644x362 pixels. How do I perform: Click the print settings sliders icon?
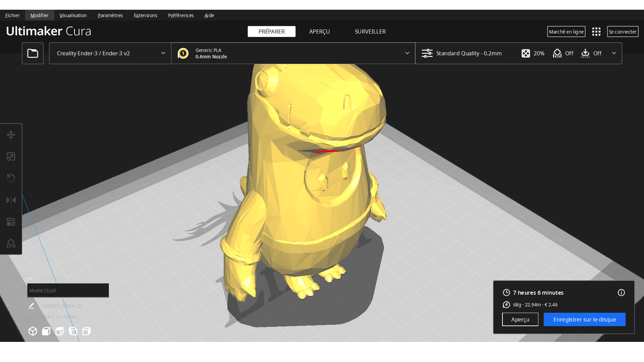[427, 53]
